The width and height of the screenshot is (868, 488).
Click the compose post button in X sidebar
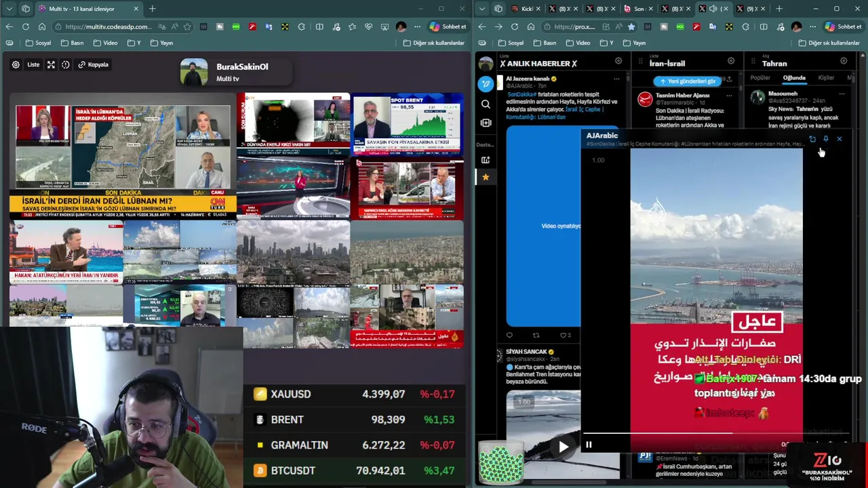click(x=486, y=84)
